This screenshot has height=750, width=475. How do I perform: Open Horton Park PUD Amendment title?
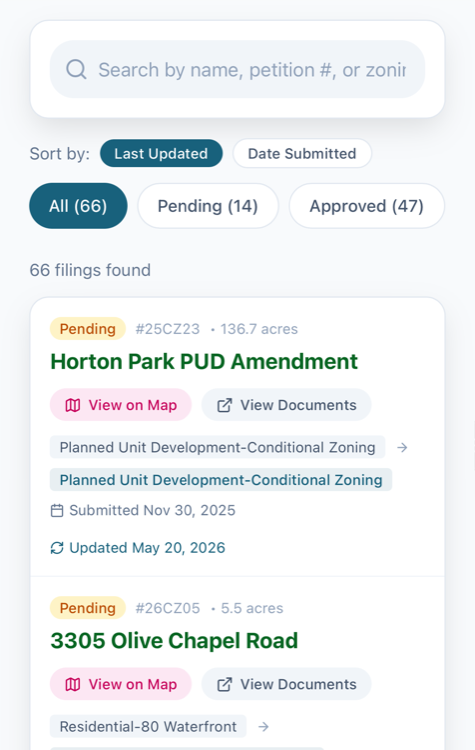(x=204, y=361)
